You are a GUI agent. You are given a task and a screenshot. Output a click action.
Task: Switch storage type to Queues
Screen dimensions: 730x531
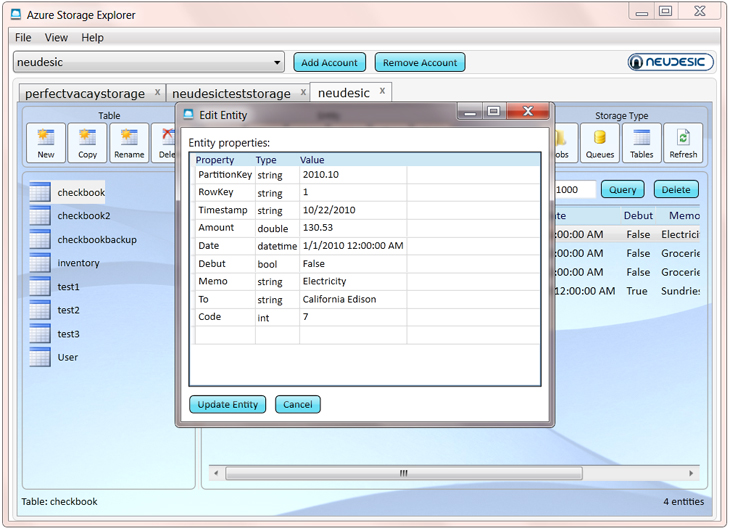pyautogui.click(x=600, y=142)
